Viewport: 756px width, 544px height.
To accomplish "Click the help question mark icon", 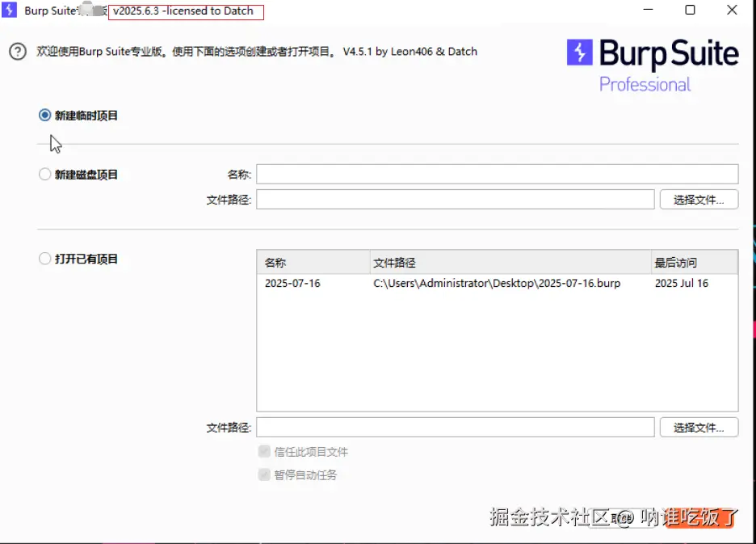I will [x=18, y=51].
